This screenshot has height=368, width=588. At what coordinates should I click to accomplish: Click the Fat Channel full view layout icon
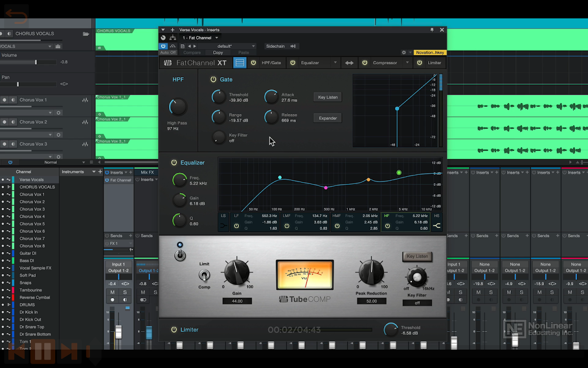pos(239,63)
